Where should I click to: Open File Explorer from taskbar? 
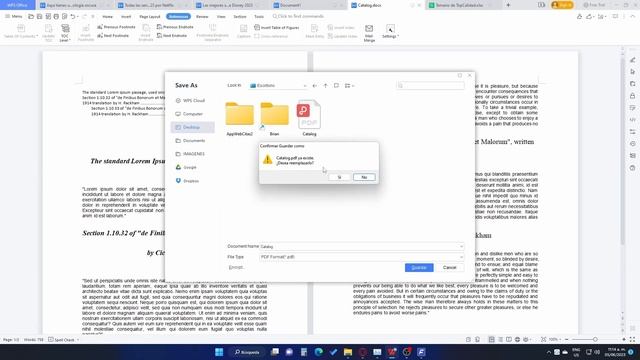[348, 352]
